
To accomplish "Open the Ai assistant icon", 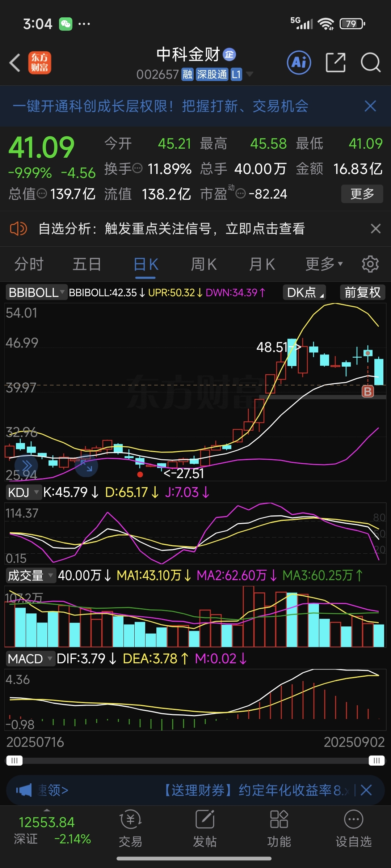I will tap(299, 63).
